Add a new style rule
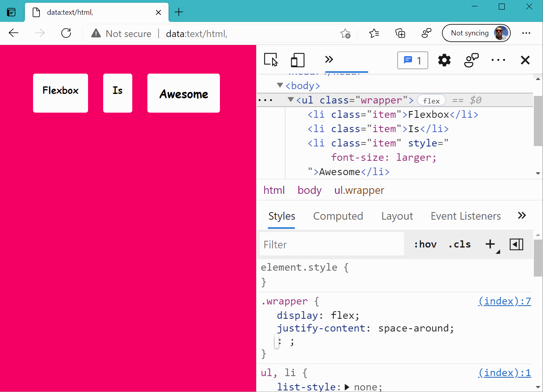 click(x=490, y=244)
